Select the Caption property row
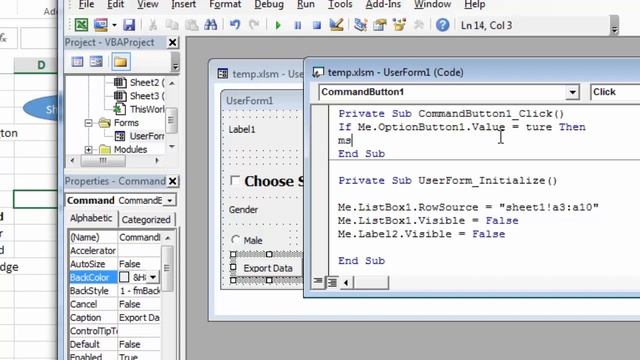The height and width of the screenshot is (360, 640). coord(115,318)
